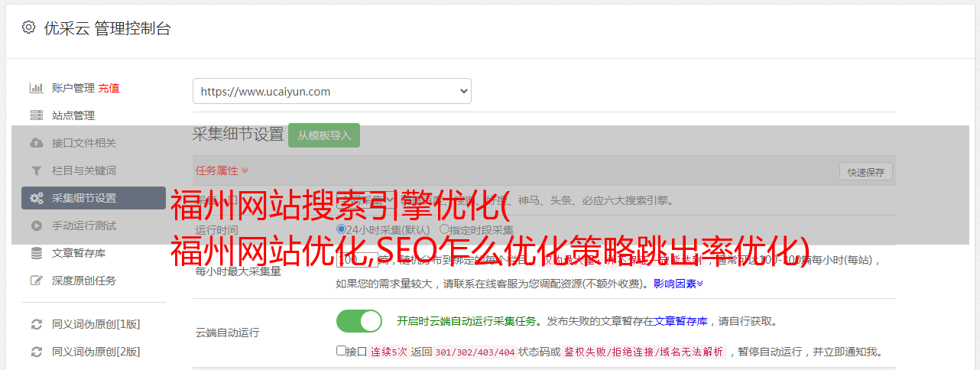Expand the 影响因素 link
The height and width of the screenshot is (370, 980).
click(x=678, y=284)
